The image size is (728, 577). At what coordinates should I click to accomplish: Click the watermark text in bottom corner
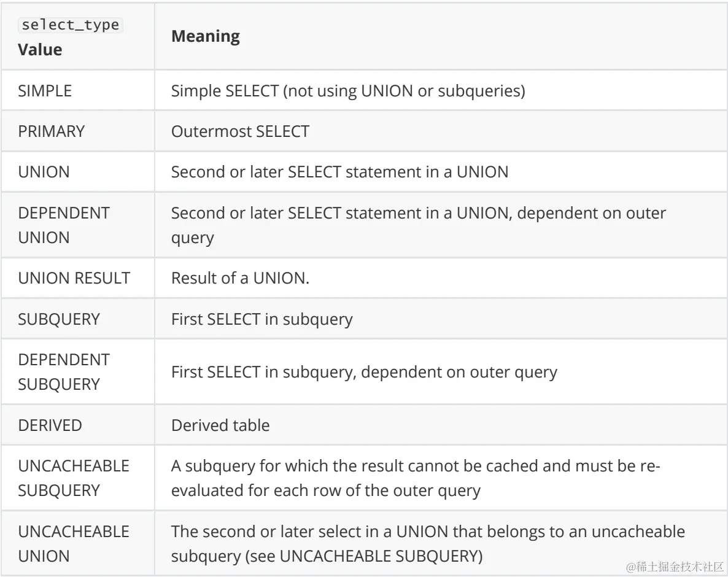point(675,567)
